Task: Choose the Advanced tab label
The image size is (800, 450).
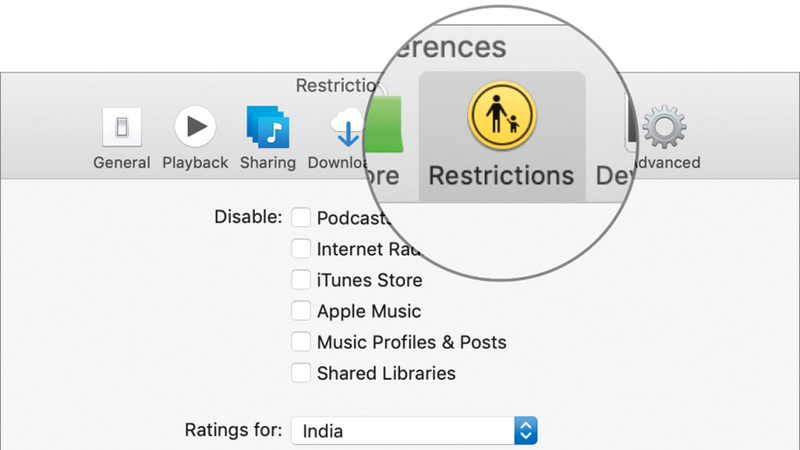Action: click(667, 162)
